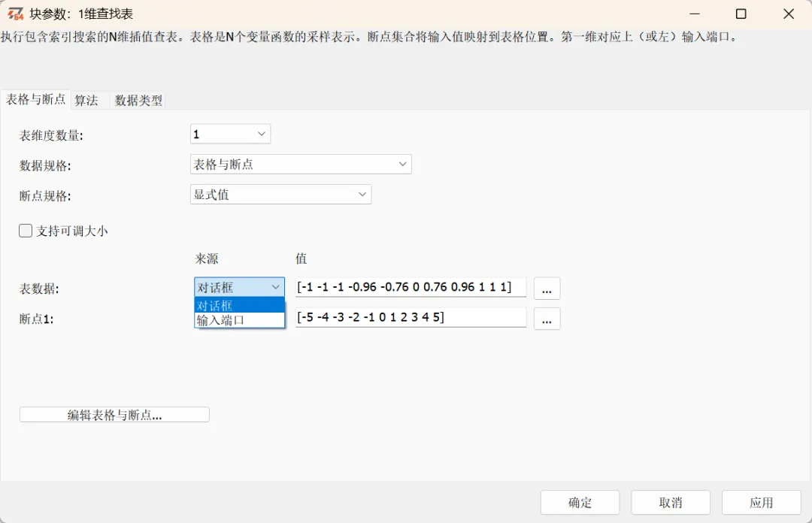Click the 确定 button

pyautogui.click(x=580, y=502)
